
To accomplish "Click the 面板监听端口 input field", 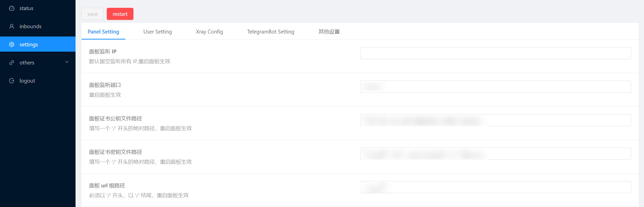I will click(x=495, y=87).
